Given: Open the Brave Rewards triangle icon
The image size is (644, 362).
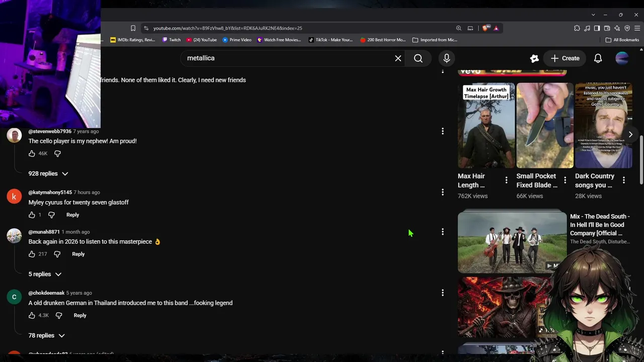Looking at the screenshot, I should [496, 28].
